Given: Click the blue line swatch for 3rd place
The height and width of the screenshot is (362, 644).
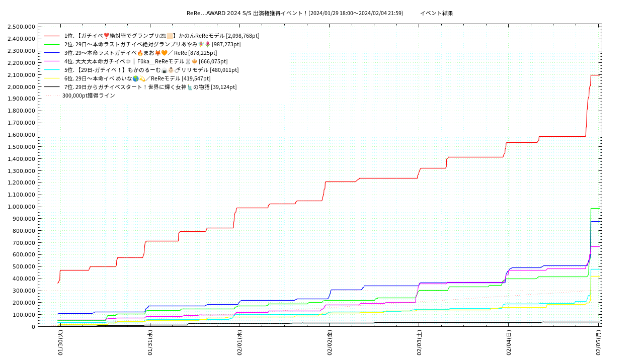Looking at the screenshot, I should tap(52, 53).
